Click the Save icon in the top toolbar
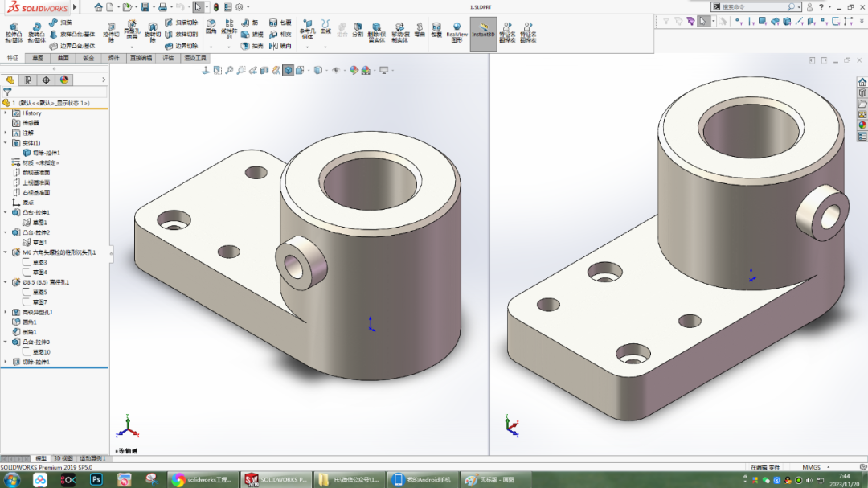 [145, 7]
